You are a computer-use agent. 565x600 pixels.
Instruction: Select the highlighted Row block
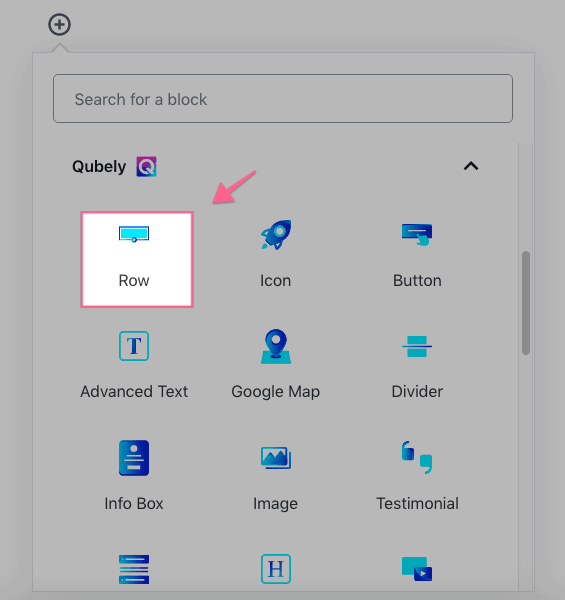tap(137, 259)
